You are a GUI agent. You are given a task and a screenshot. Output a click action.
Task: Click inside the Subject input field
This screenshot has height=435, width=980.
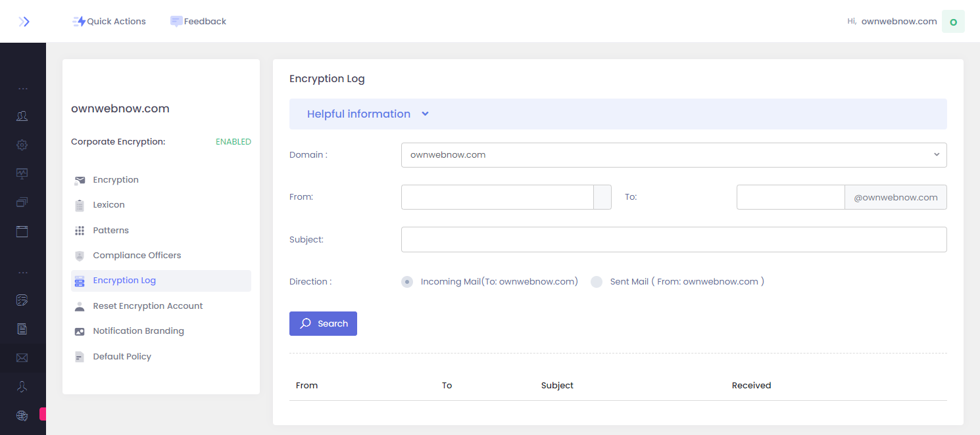[x=674, y=239]
